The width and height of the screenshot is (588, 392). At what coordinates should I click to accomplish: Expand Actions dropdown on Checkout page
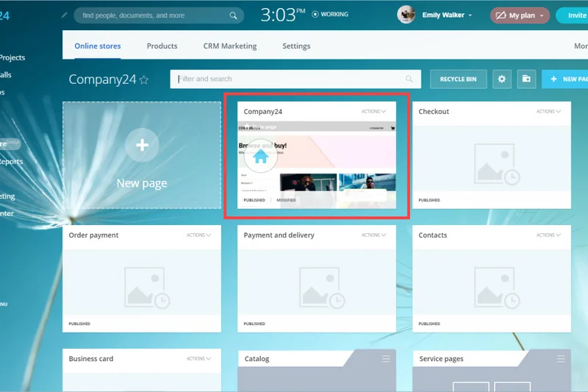click(x=548, y=112)
